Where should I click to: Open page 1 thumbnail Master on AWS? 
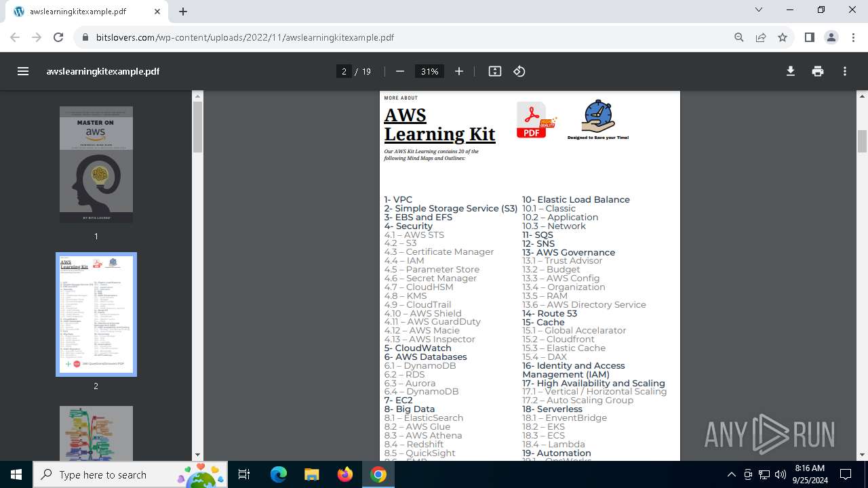[96, 165]
